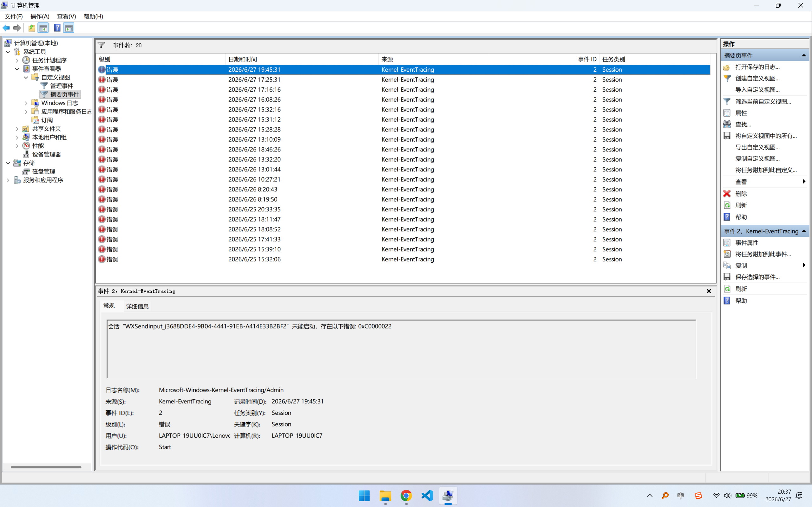Collapse the 事件查看器 tree node

click(x=17, y=69)
